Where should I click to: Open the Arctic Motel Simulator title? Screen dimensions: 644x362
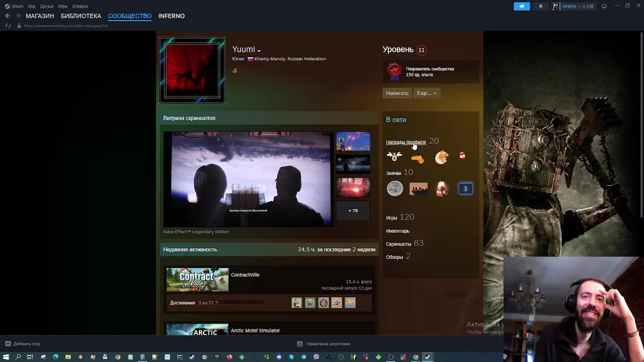pos(255,330)
